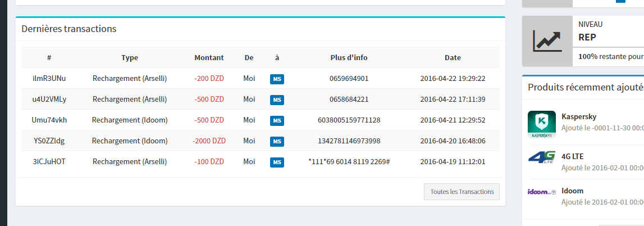
Task: Click phone number 0659694901
Action: pyautogui.click(x=349, y=79)
